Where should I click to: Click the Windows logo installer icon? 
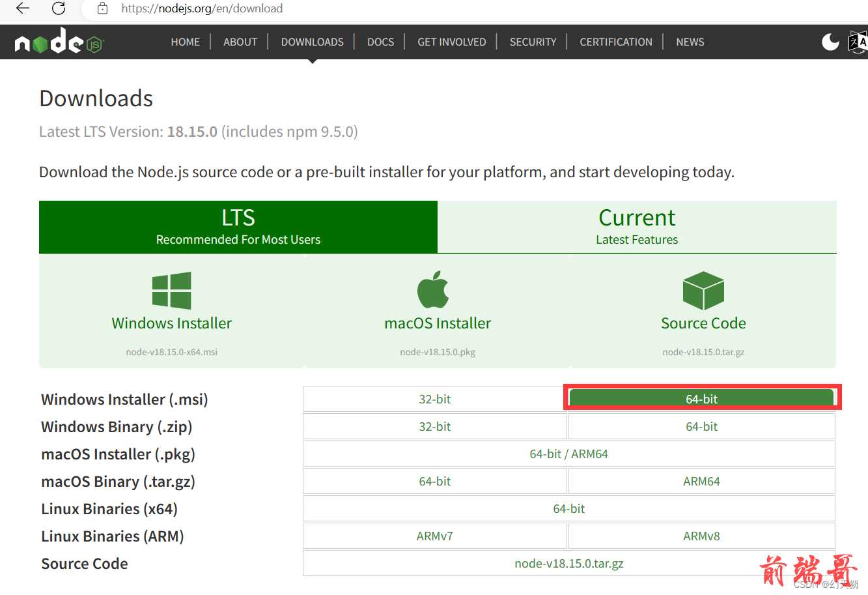coord(172,291)
